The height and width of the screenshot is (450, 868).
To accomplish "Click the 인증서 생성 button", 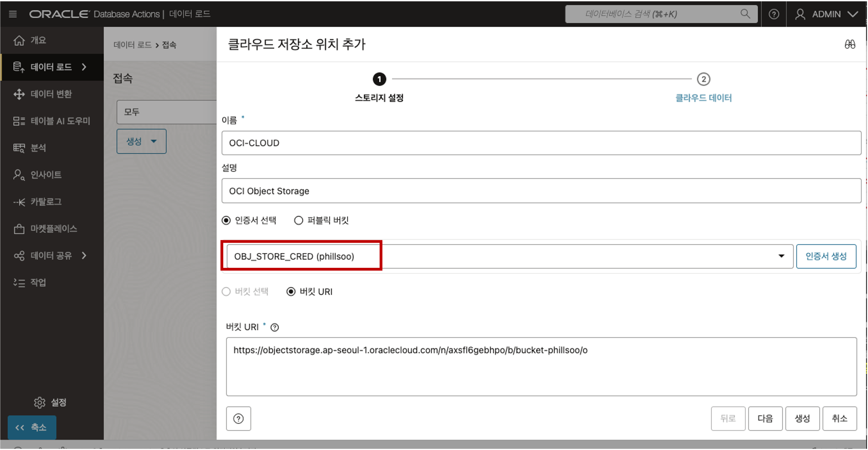I will coord(826,256).
